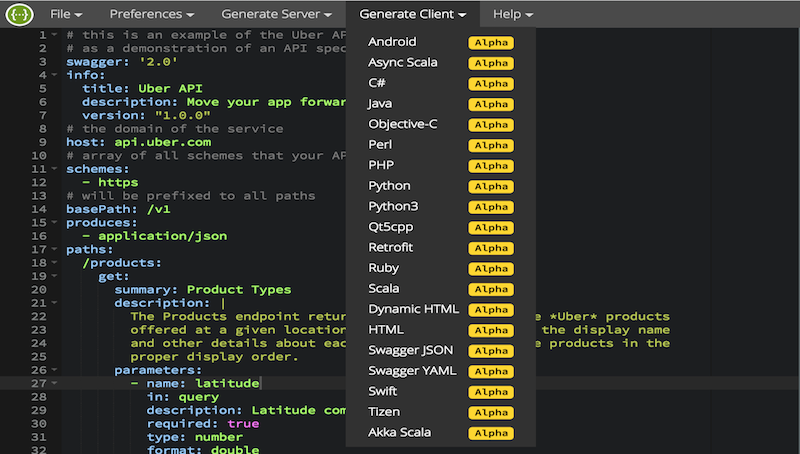Select Android client from the list
800x454 pixels.
pos(392,42)
